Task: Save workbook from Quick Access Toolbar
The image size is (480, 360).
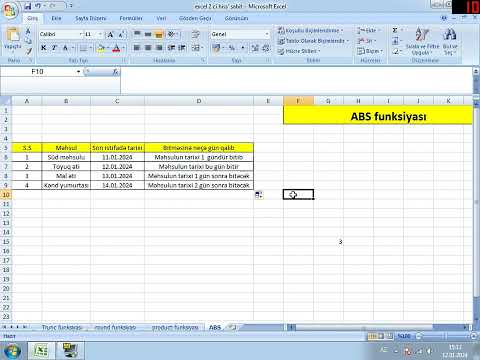Action: [28, 6]
